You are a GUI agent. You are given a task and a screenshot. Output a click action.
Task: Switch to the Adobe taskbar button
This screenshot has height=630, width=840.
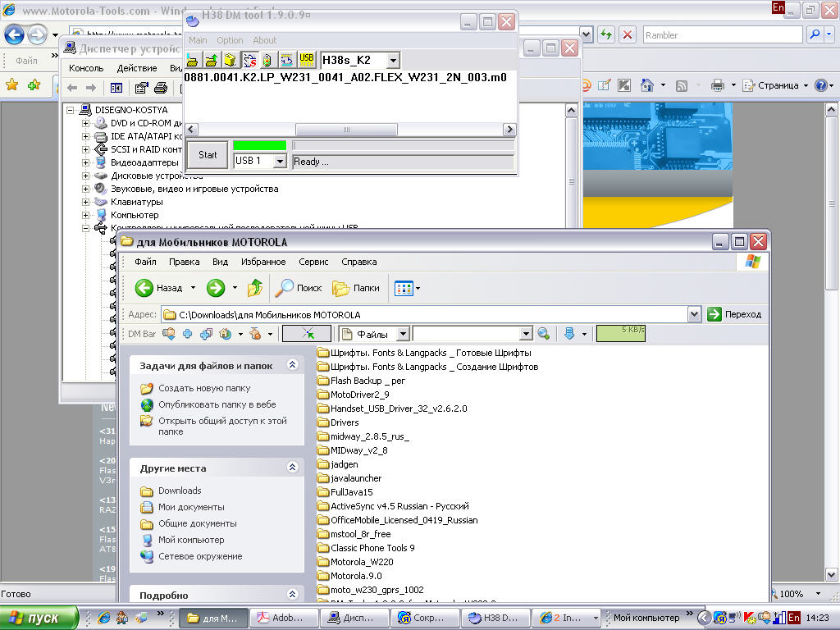point(285,618)
